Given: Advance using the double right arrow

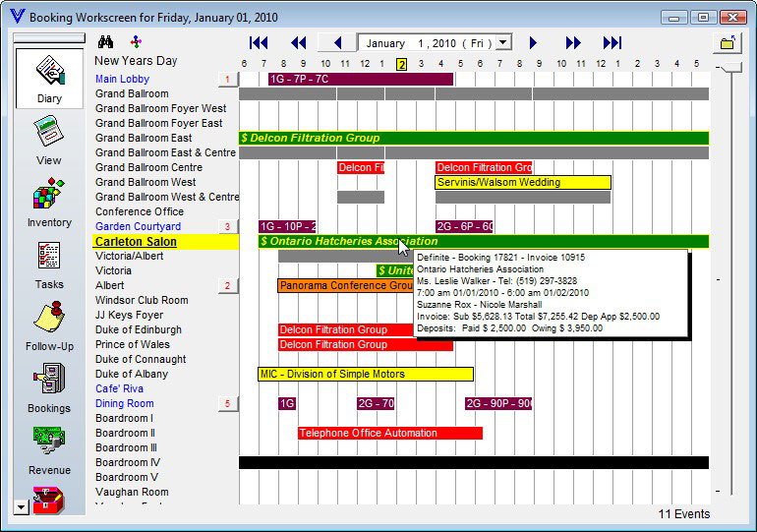Looking at the screenshot, I should pyautogui.click(x=573, y=42).
